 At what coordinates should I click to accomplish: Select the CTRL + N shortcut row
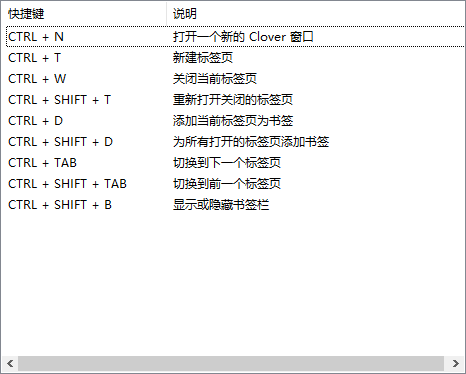(x=235, y=37)
